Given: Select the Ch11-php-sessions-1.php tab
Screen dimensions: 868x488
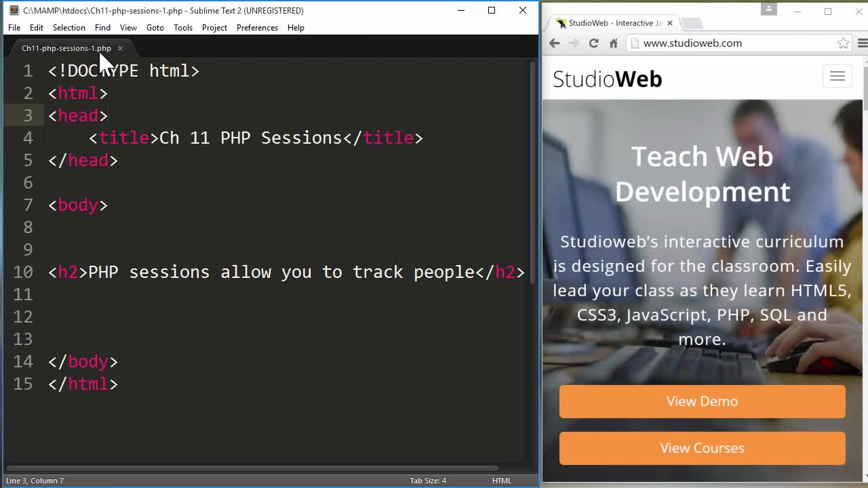Looking at the screenshot, I should (x=66, y=48).
